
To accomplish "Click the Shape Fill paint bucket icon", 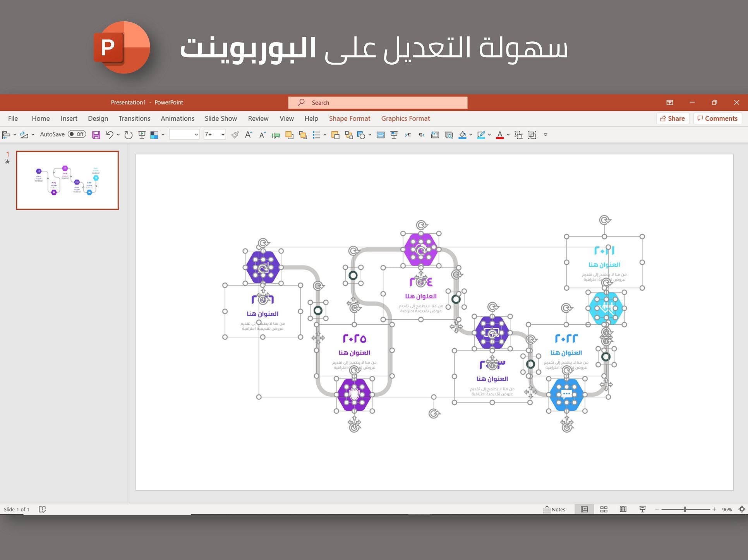I will coord(462,135).
